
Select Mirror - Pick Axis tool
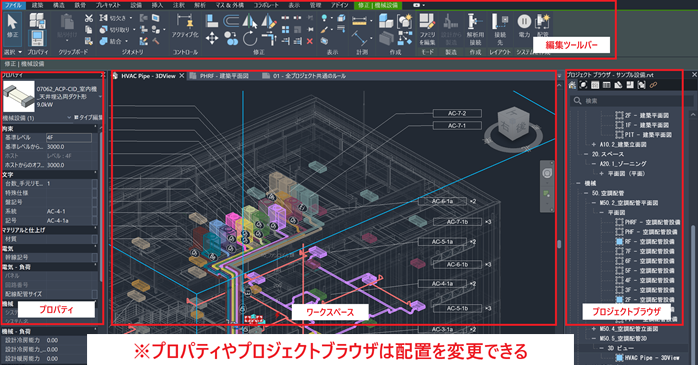pyautogui.click(x=249, y=21)
